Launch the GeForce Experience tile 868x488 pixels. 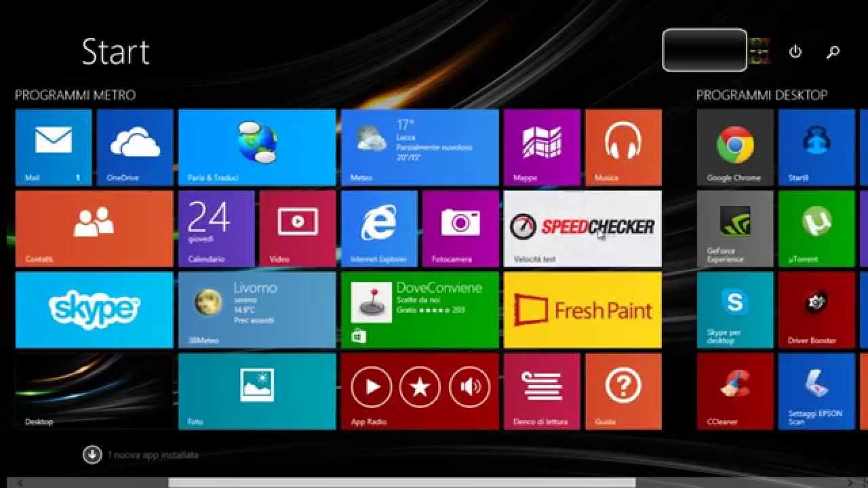[735, 229]
